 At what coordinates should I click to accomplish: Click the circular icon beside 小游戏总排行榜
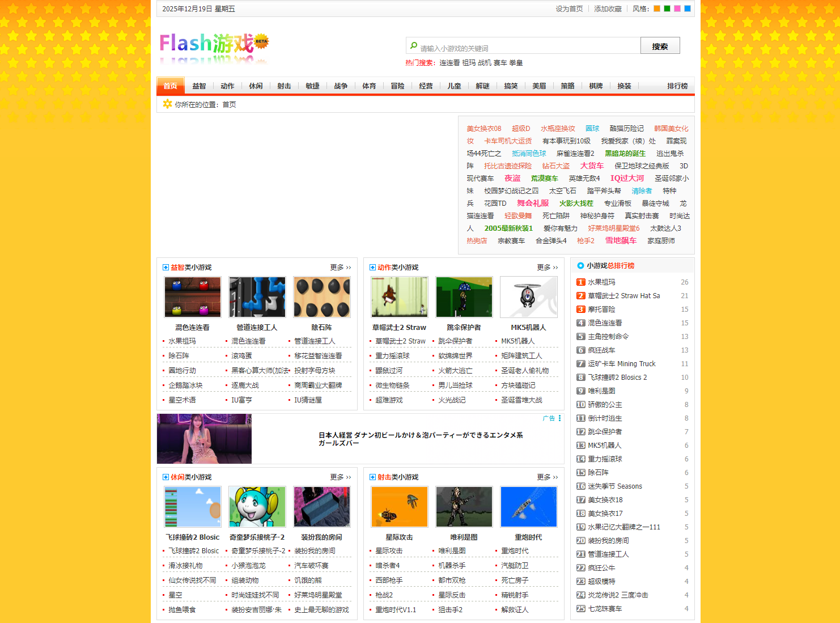coord(580,265)
